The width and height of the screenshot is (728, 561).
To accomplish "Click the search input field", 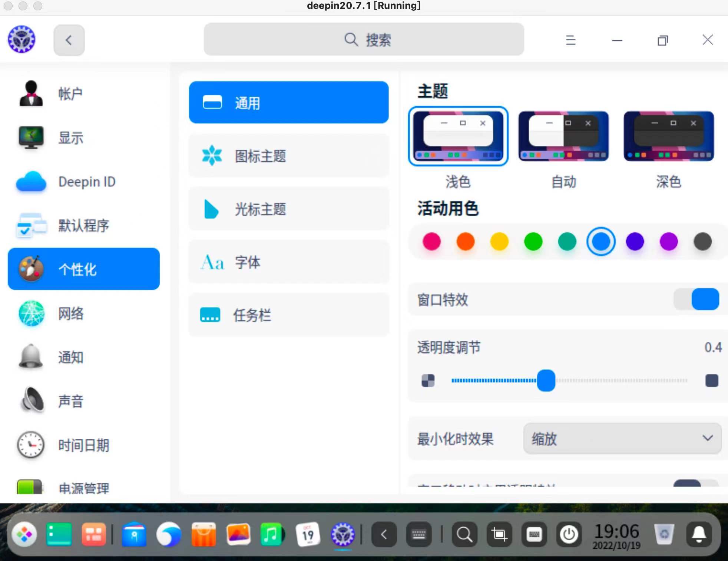I will (364, 39).
